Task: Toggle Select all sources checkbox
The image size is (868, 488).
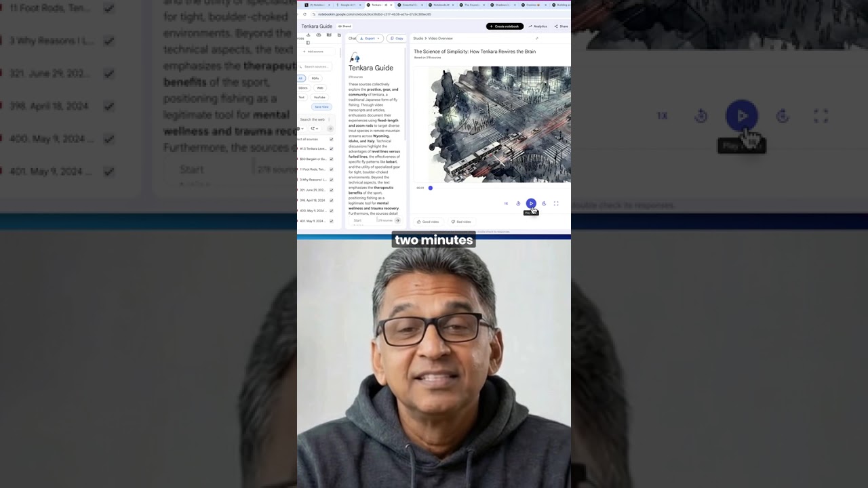Action: click(332, 139)
